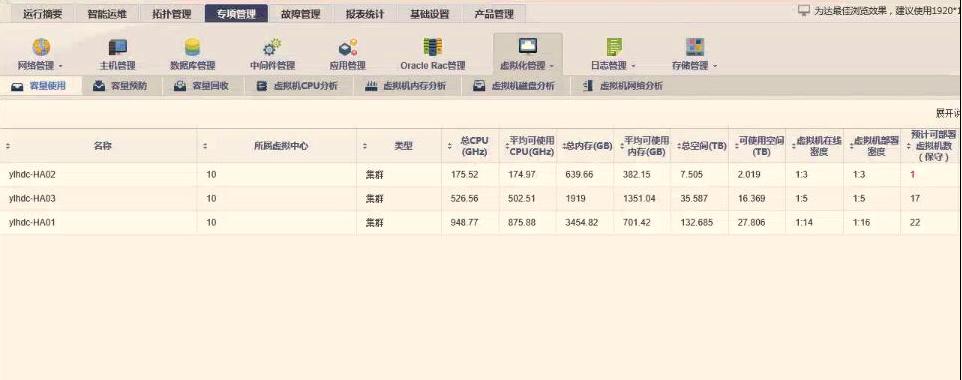Select the ylhdc-HA03 cluster row
The width and height of the screenshot is (962, 380).
coord(481,198)
